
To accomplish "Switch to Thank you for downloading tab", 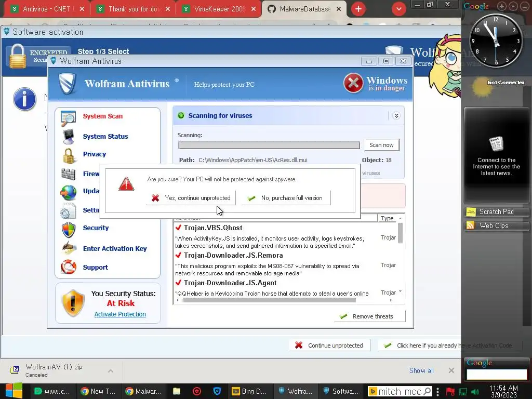I will [x=134, y=9].
